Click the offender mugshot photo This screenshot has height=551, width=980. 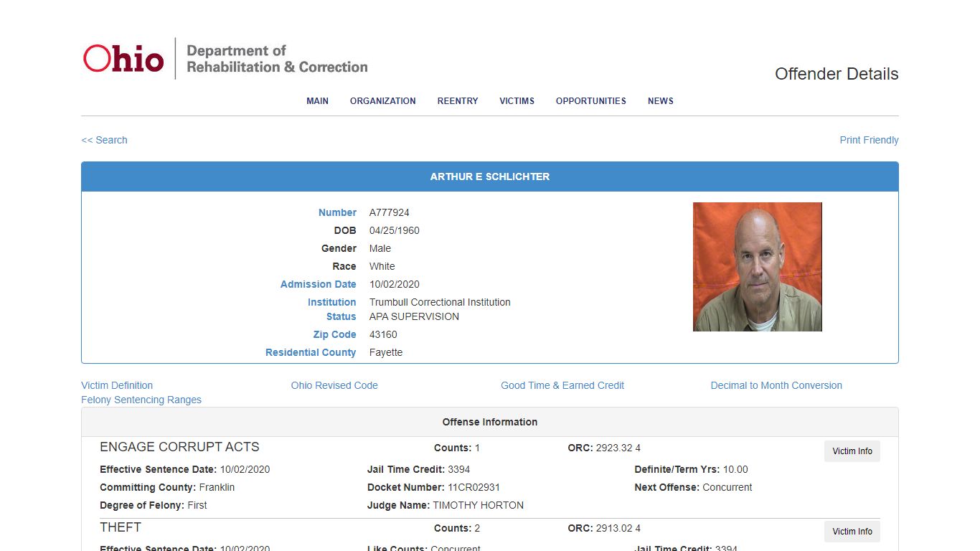click(757, 267)
